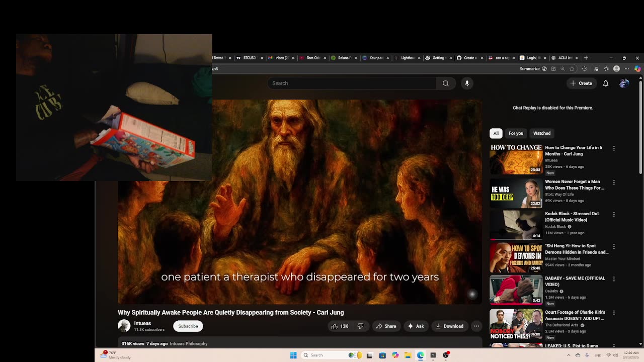Open a new browser tab

(586, 58)
